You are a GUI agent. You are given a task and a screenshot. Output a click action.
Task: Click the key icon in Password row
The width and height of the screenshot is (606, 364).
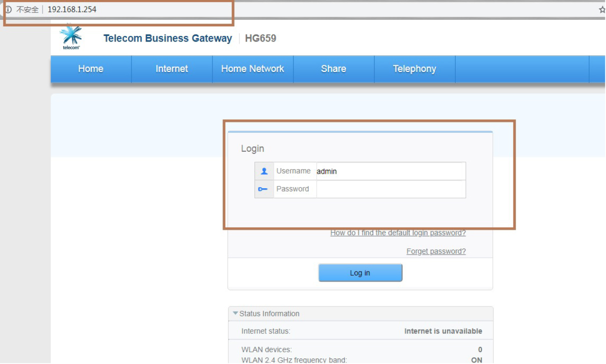(x=263, y=189)
